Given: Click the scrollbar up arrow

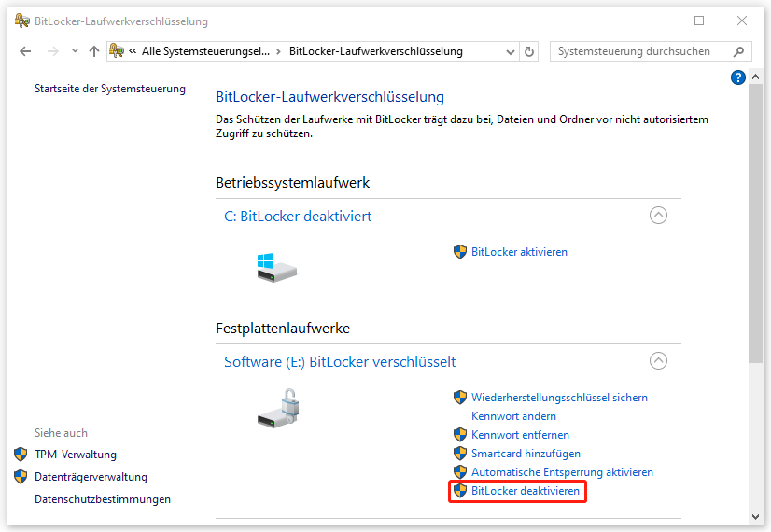Looking at the screenshot, I should 756,77.
